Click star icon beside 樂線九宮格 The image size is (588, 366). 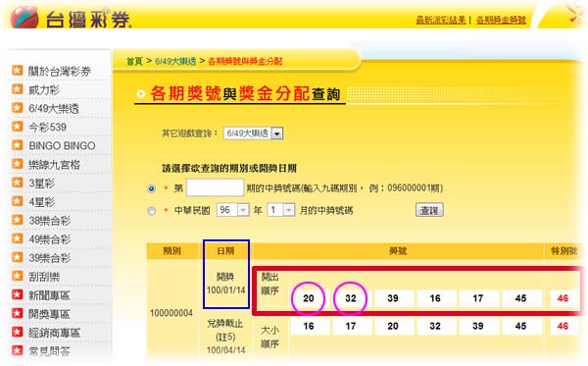(x=18, y=164)
